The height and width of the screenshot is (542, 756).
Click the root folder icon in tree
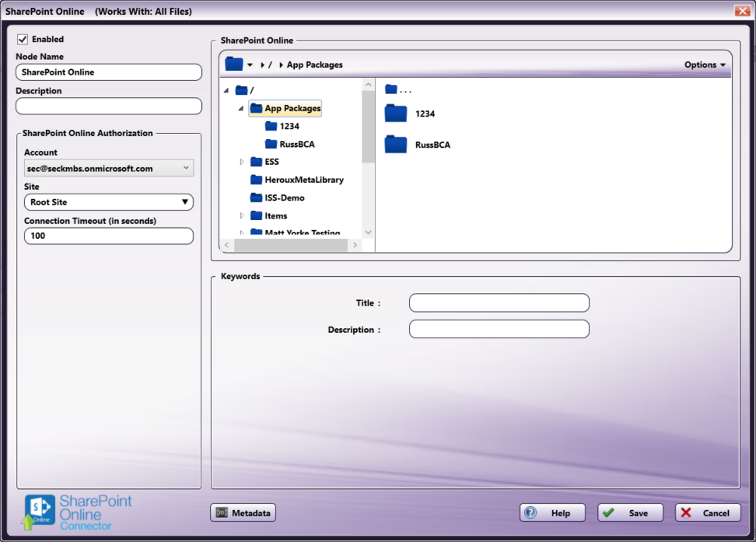tap(241, 90)
